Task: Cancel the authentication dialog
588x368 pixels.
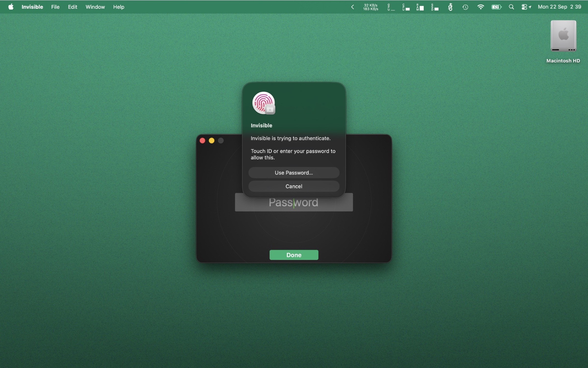Action: 294,186
